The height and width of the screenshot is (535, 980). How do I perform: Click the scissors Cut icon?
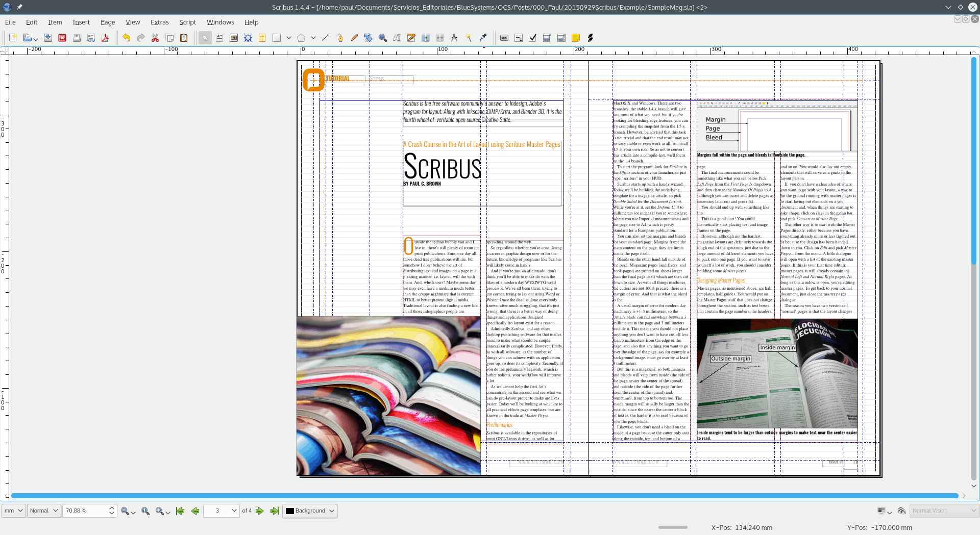[155, 38]
